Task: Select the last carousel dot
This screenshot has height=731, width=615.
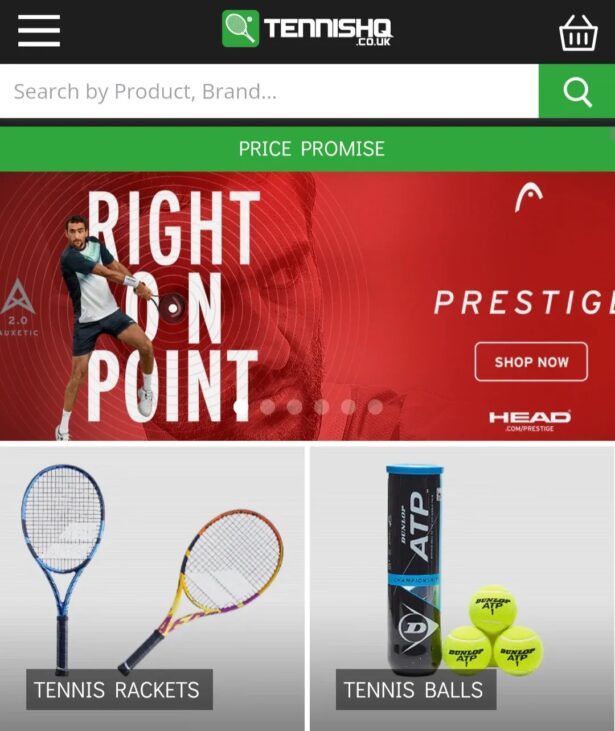Action: click(x=375, y=407)
